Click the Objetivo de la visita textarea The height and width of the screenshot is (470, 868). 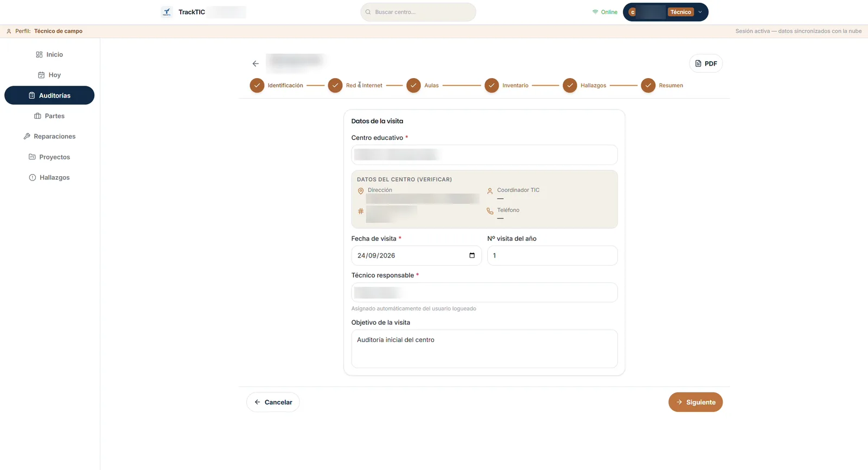pyautogui.click(x=484, y=349)
